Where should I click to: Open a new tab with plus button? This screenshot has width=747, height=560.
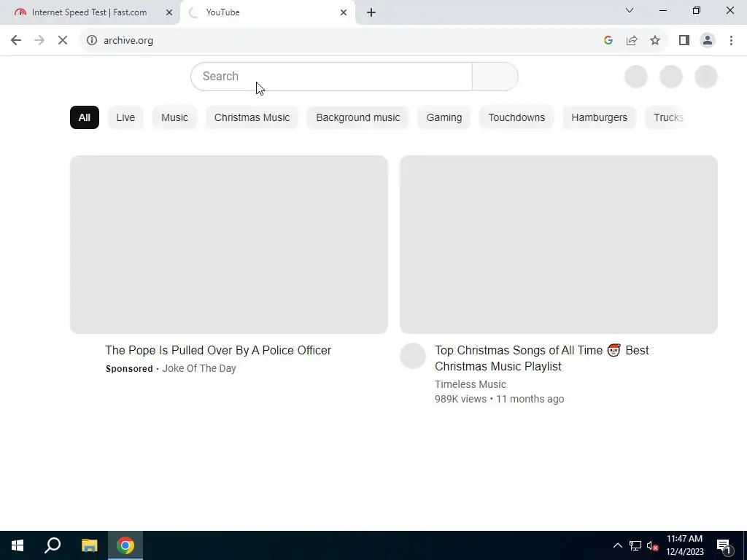pyautogui.click(x=371, y=12)
